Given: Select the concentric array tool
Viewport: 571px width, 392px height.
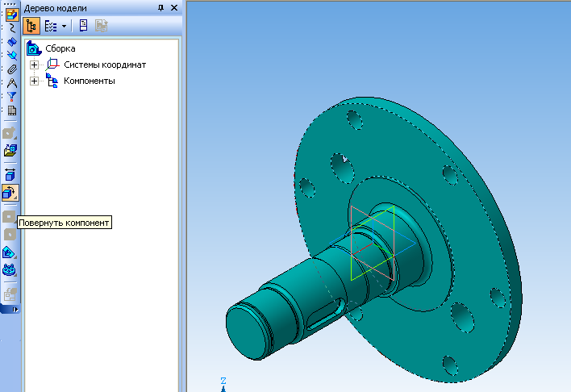Looking at the screenshot, I should (9, 270).
